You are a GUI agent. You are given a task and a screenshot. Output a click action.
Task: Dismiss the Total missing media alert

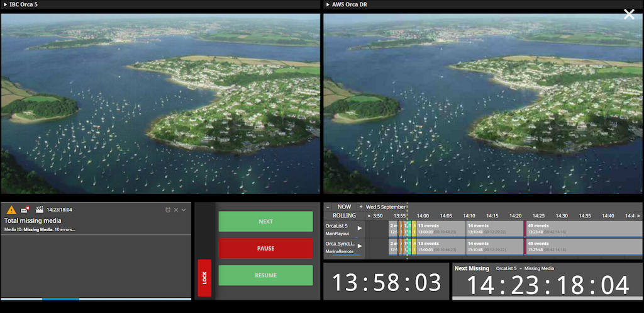pos(176,210)
